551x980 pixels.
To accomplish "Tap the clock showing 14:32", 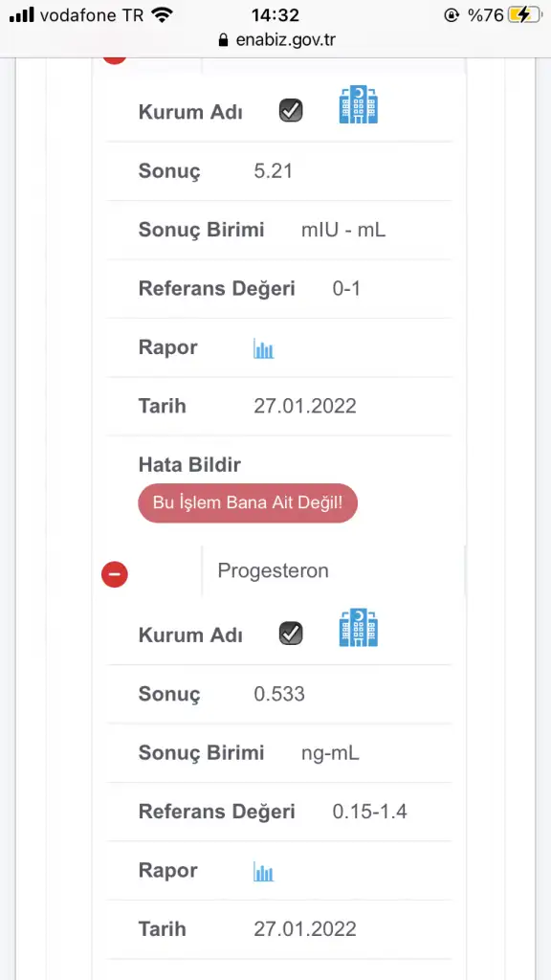I will tap(275, 15).
